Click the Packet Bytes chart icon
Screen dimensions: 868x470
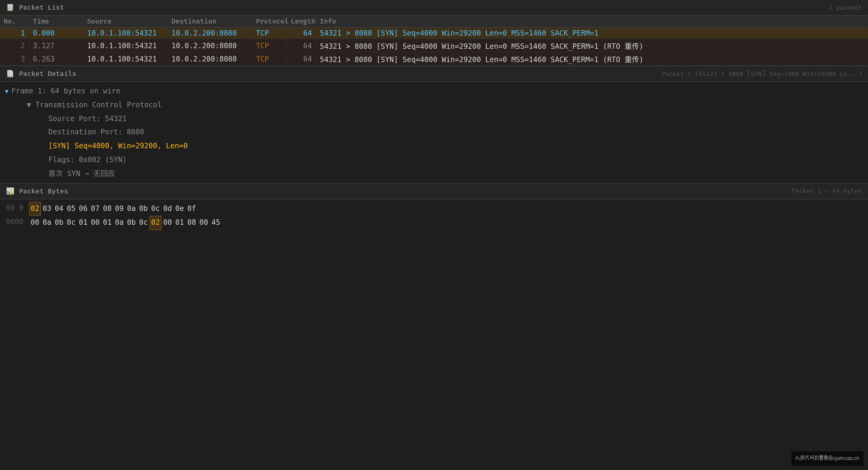click(10, 191)
